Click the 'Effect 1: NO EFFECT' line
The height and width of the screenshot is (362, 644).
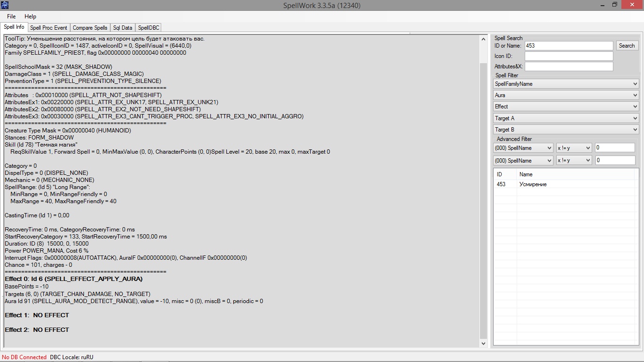coord(37,315)
